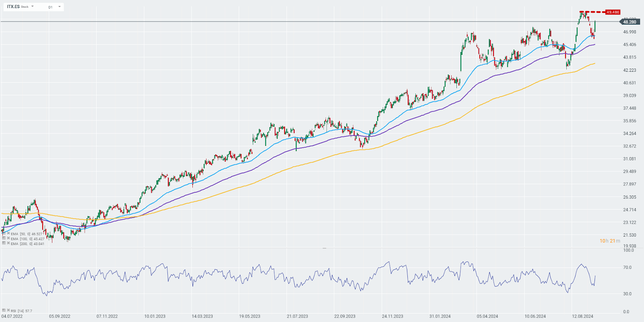This screenshot has height=322, width=644.
Task: Click the 31.01.2024 date label
Action: 440,316
